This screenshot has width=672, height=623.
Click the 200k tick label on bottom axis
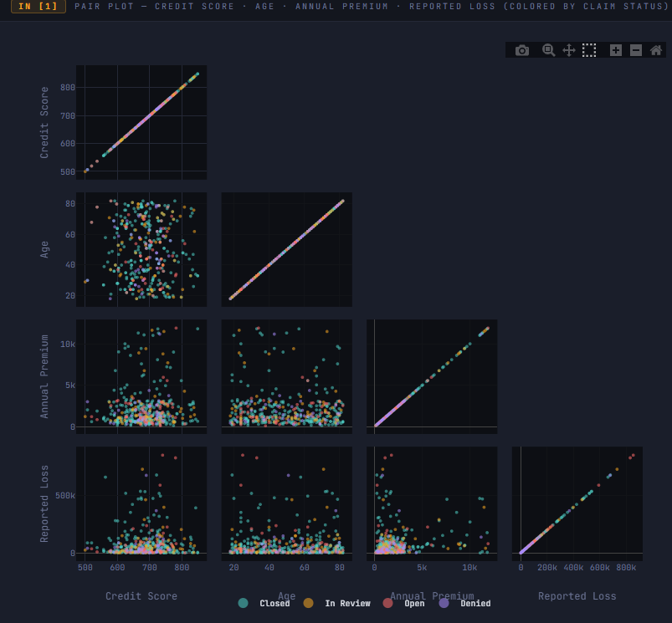click(546, 567)
